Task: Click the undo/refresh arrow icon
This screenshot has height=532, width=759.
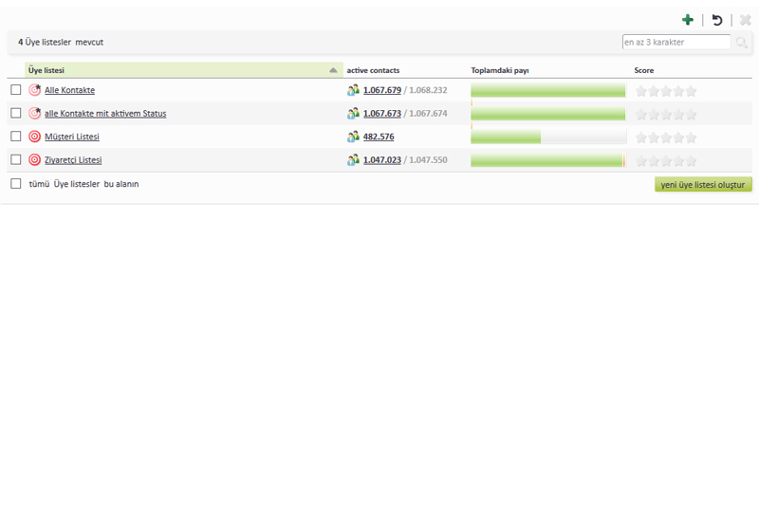Action: [x=717, y=20]
